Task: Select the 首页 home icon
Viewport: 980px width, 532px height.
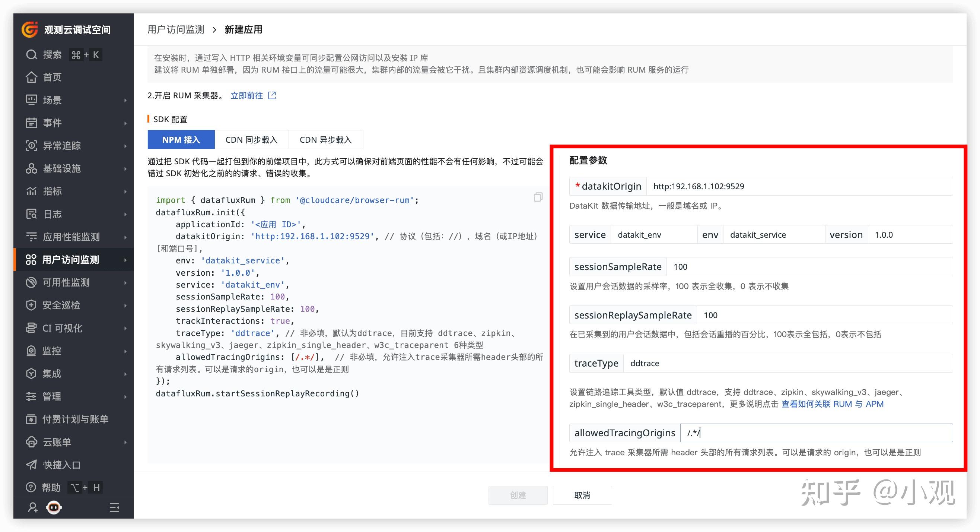Action: (31, 77)
